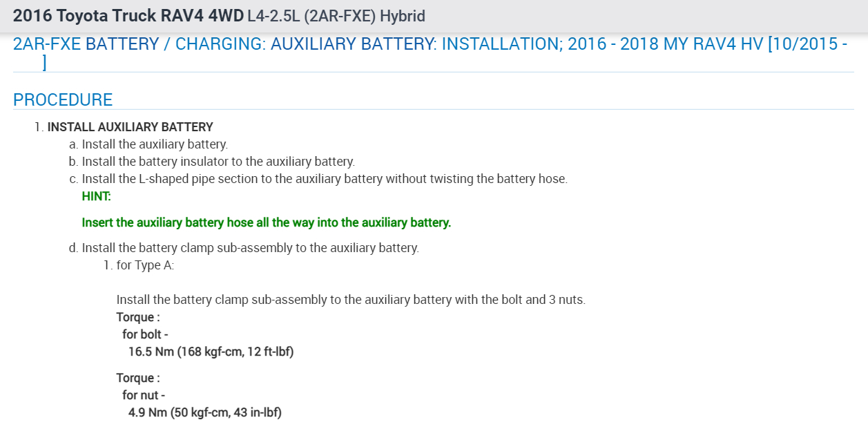
Task: Click step 1 Install Auxiliary Battery title
Action: pyautogui.click(x=130, y=127)
